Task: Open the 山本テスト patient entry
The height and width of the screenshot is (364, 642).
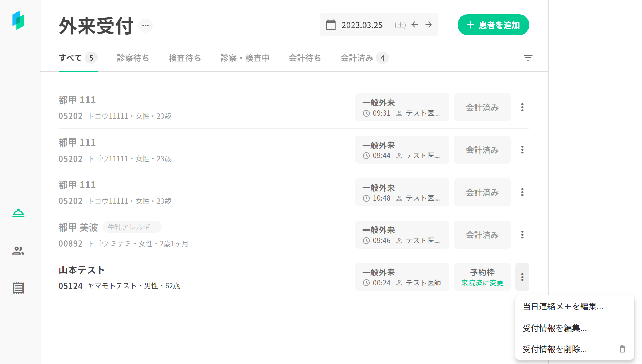Action: pos(82,270)
